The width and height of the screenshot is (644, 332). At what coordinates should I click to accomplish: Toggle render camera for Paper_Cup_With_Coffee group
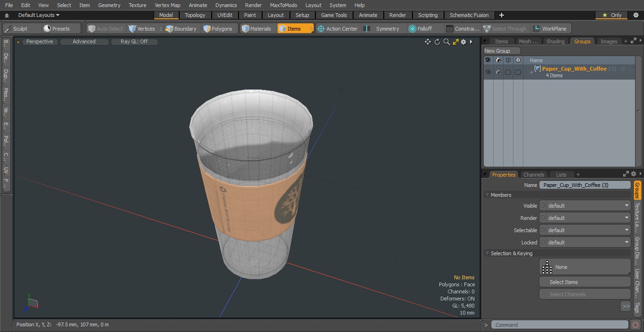(x=498, y=72)
